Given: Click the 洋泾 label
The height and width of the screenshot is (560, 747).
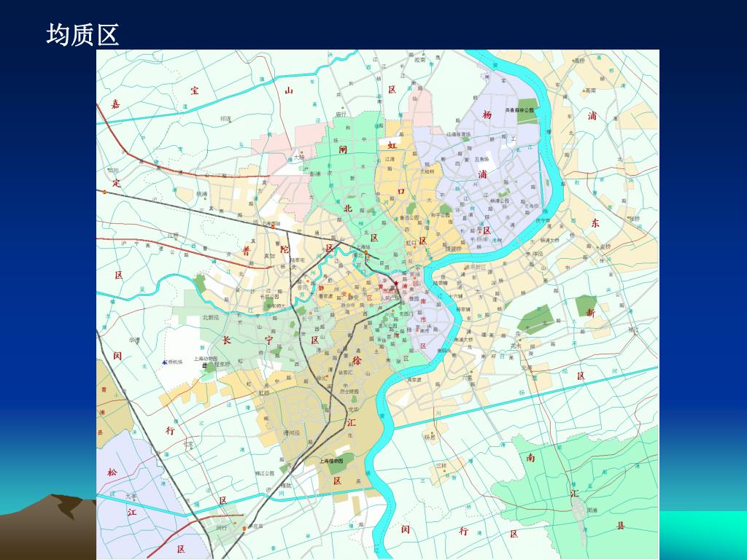Looking at the screenshot, I should click(x=538, y=254).
